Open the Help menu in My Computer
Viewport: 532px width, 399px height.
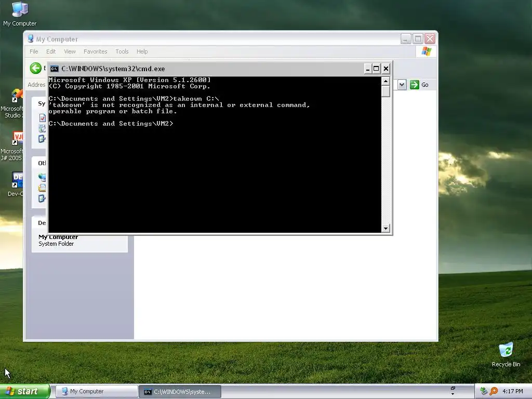[x=142, y=51]
